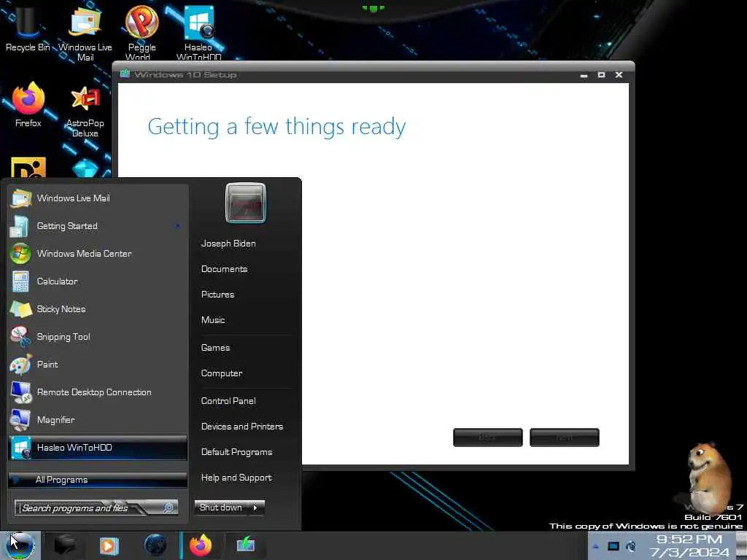Expand the Getting Started submenu arrow
The image size is (747, 560).
(x=178, y=226)
